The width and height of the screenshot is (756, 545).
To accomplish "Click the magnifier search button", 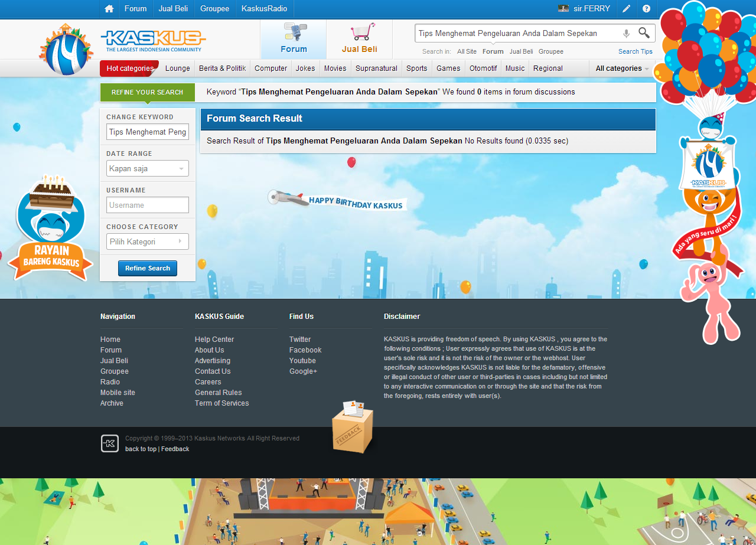I will coord(644,33).
